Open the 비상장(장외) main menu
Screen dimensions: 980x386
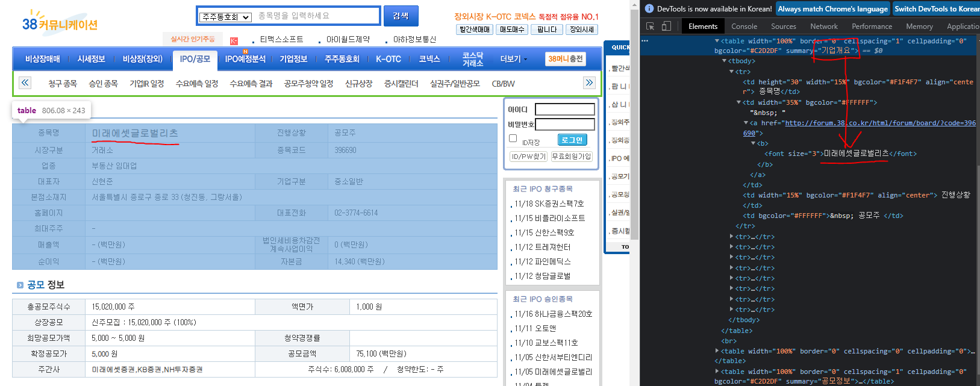143,59
